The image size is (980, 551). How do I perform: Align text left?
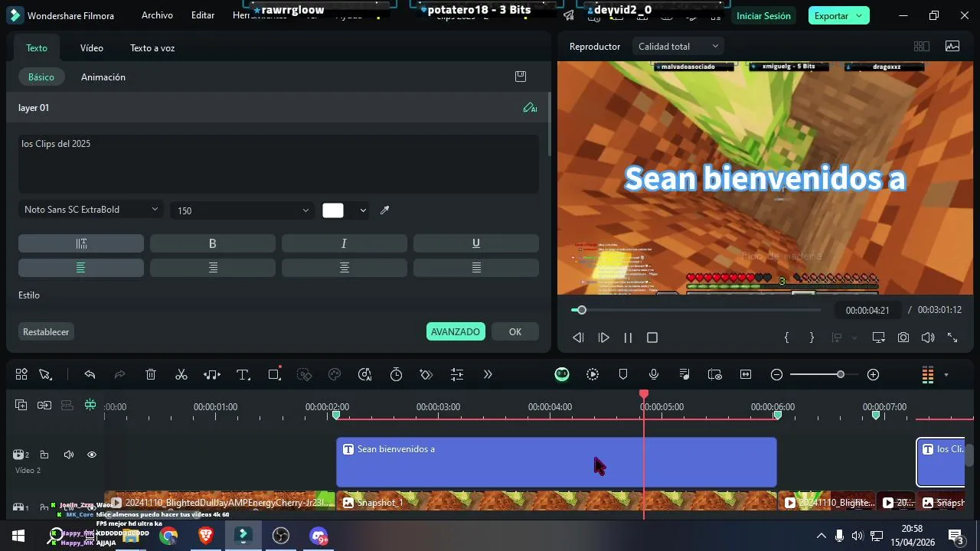pos(81,268)
